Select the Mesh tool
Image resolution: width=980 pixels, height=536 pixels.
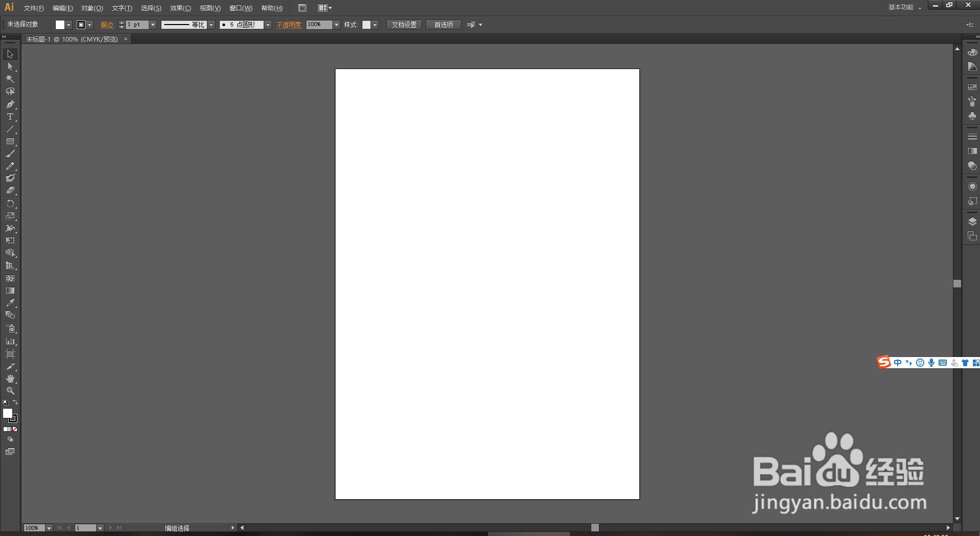click(10, 278)
